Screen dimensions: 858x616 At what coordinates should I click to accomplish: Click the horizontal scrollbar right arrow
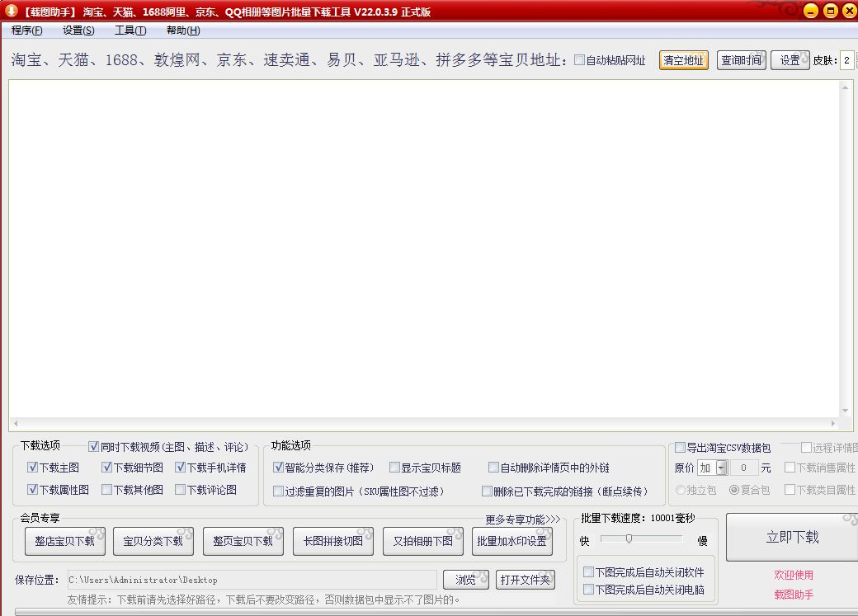click(833, 423)
